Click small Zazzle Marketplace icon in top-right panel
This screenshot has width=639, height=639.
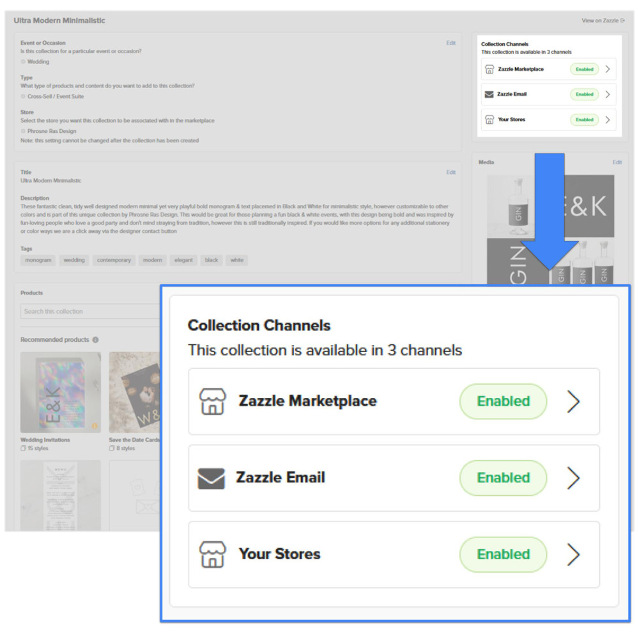click(489, 69)
